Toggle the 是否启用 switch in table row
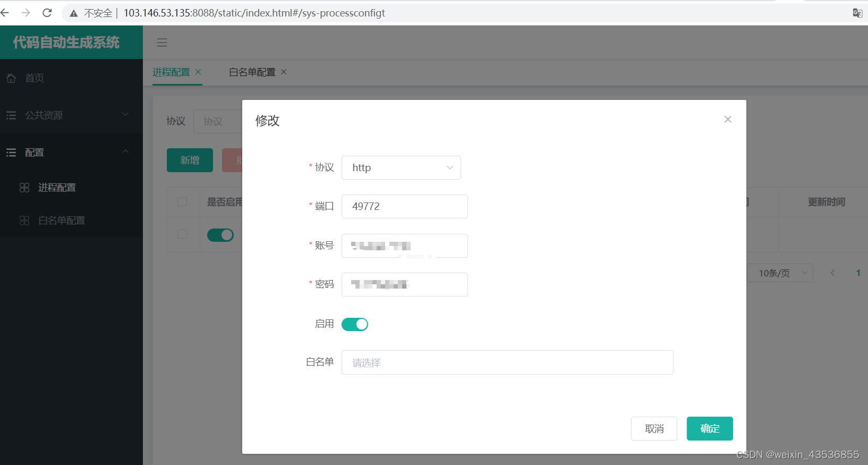This screenshot has width=868, height=465. pos(220,235)
